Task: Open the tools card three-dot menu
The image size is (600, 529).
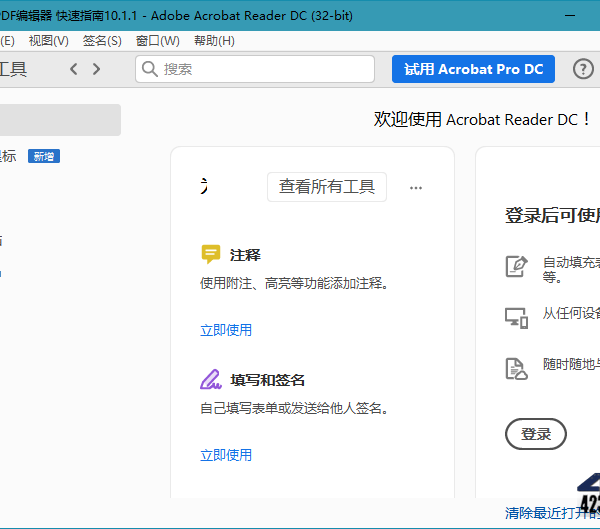Action: coord(416,187)
